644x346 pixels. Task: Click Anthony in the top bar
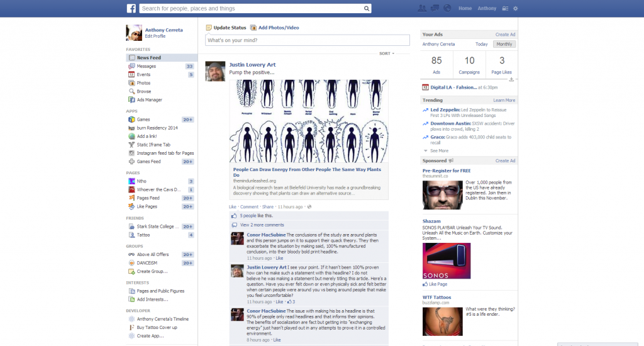coord(487,8)
